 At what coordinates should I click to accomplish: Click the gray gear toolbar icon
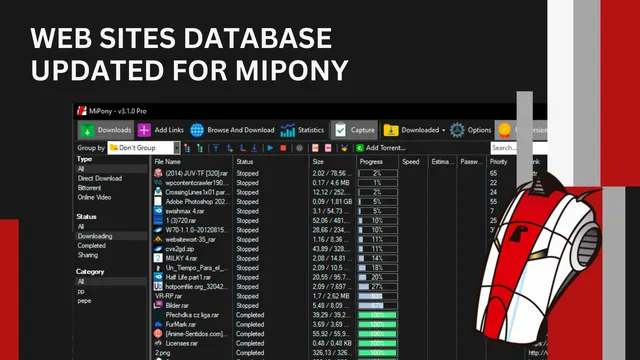299,148
